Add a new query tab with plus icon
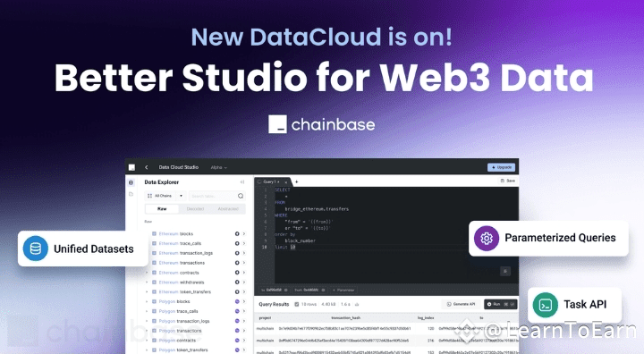644x354 pixels. coord(297,181)
